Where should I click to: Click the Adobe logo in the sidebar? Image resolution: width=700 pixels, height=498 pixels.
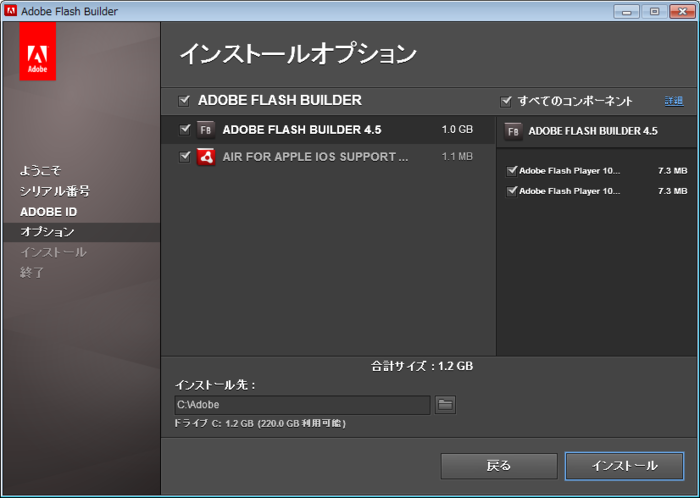[38, 51]
